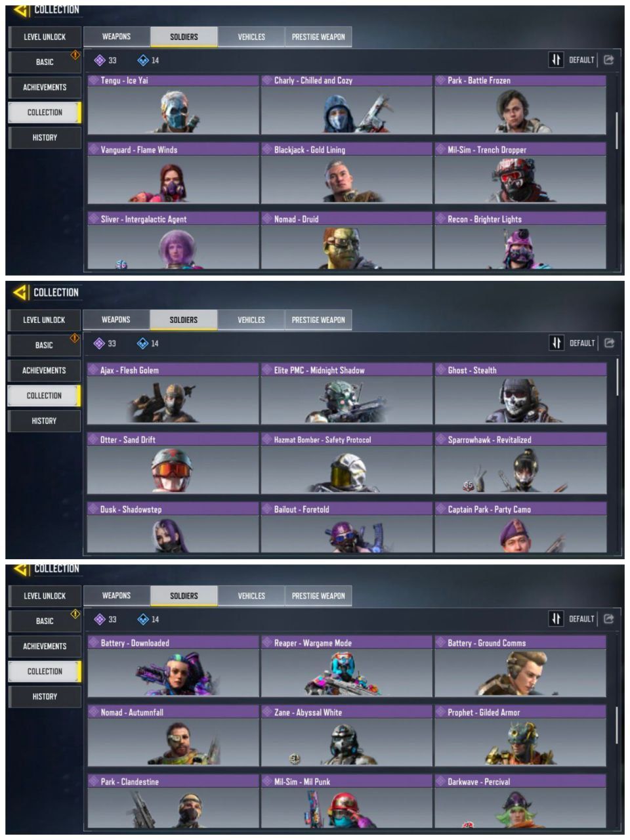This screenshot has width=630, height=840.
Task: Open VEHICLES tab in the Reaper - Wargame Mode screen
Action: 251,596
